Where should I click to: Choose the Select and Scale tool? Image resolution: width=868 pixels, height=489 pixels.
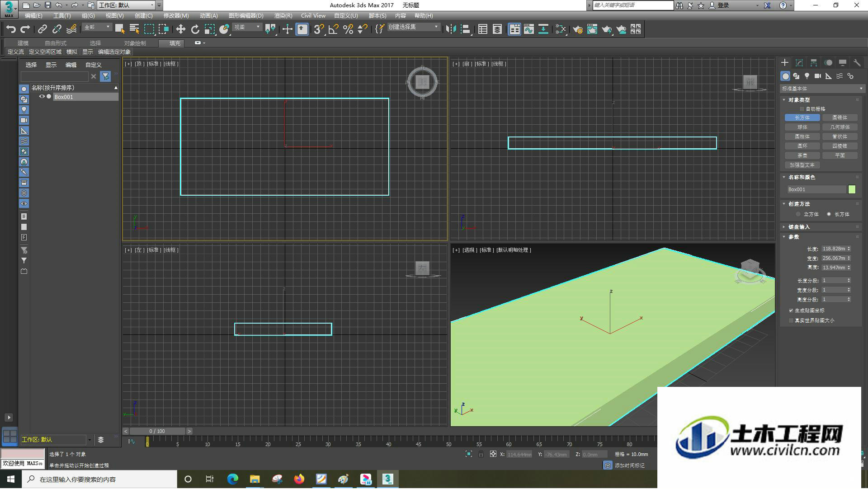(x=209, y=29)
